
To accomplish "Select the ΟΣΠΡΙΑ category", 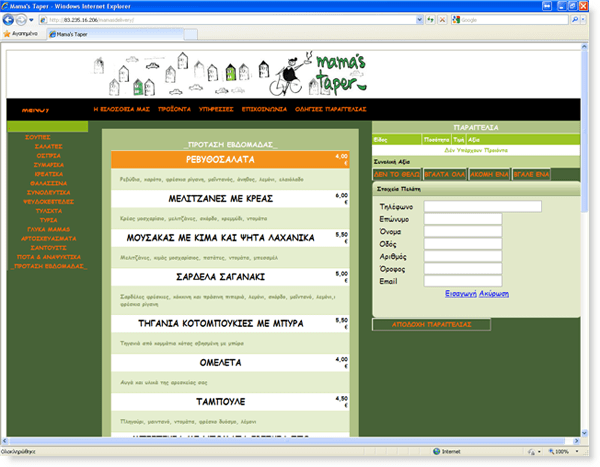I will click(x=49, y=156).
